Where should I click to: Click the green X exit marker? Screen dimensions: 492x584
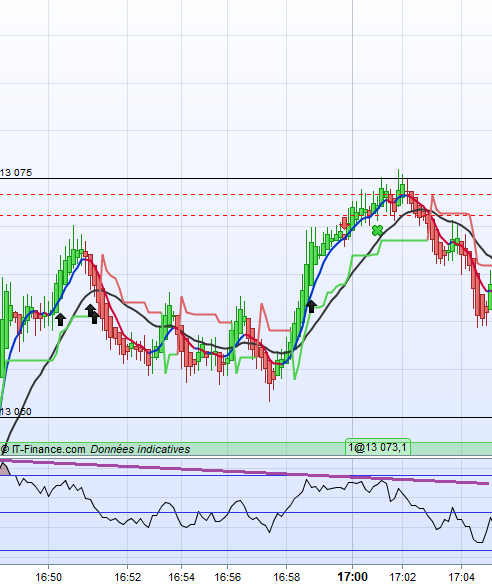pyautogui.click(x=377, y=231)
